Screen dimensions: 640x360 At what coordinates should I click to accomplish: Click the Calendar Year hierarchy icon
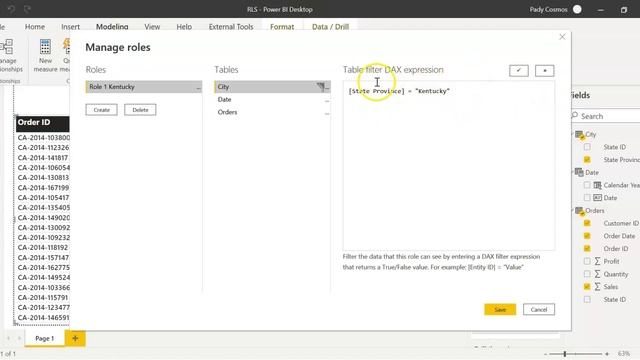598,185
